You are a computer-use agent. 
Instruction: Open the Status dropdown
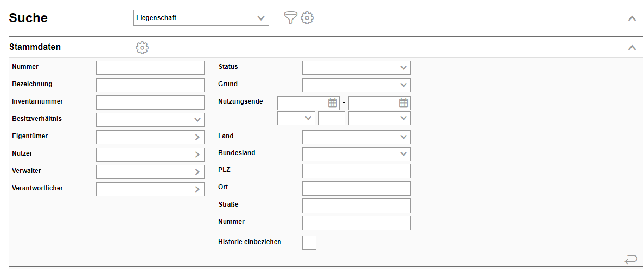click(356, 68)
